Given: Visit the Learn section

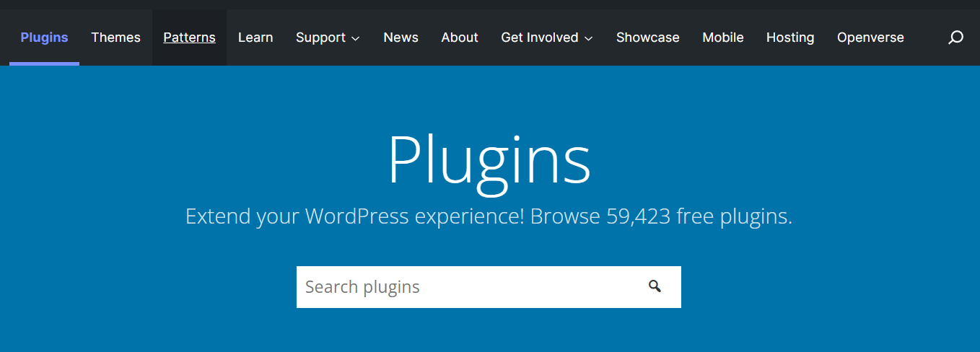Looking at the screenshot, I should [x=255, y=38].
